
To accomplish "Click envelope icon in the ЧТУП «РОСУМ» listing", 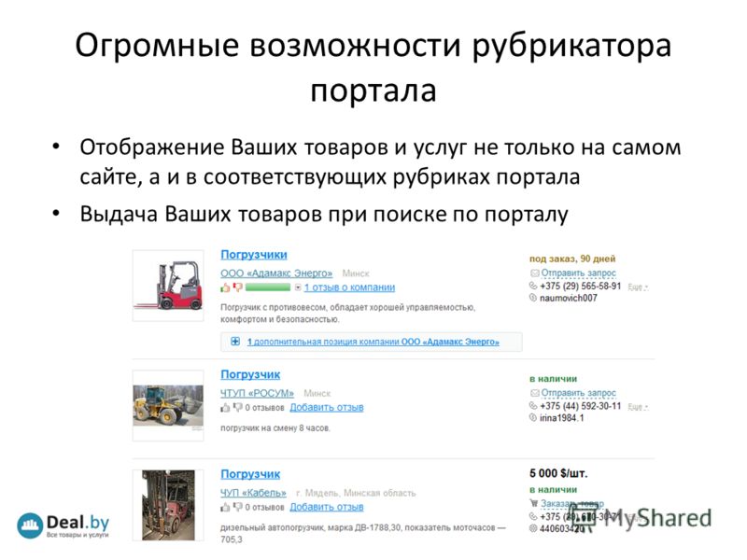I will (x=534, y=393).
